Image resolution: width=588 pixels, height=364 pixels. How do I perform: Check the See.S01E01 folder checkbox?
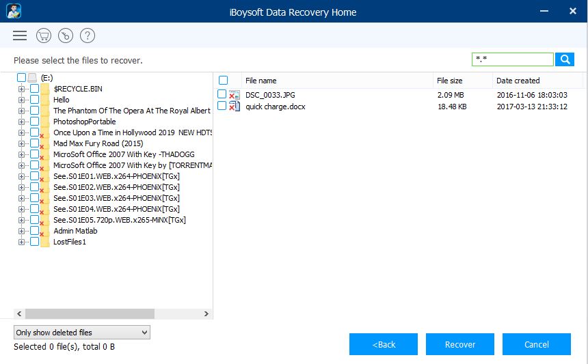(x=34, y=176)
